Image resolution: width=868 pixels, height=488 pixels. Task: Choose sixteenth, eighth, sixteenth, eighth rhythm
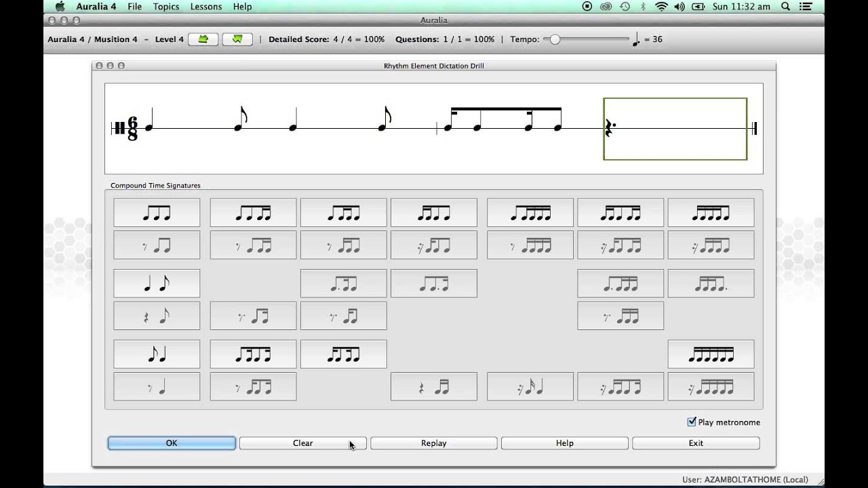click(344, 354)
